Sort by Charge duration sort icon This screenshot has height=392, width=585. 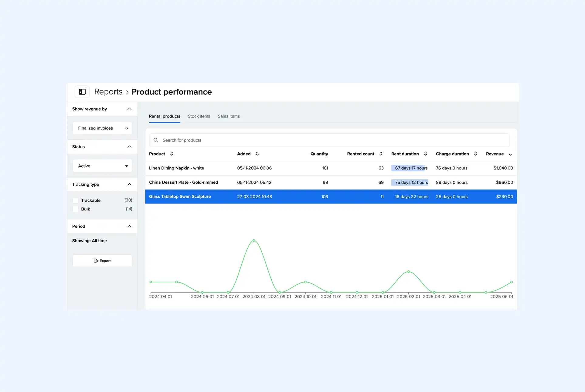pyautogui.click(x=476, y=154)
